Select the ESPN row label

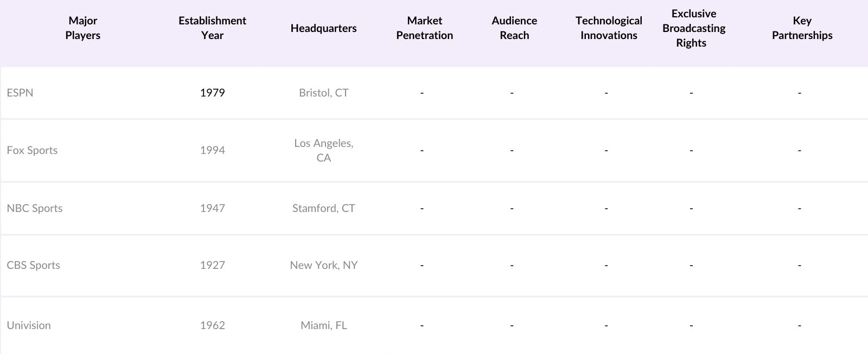(x=20, y=93)
